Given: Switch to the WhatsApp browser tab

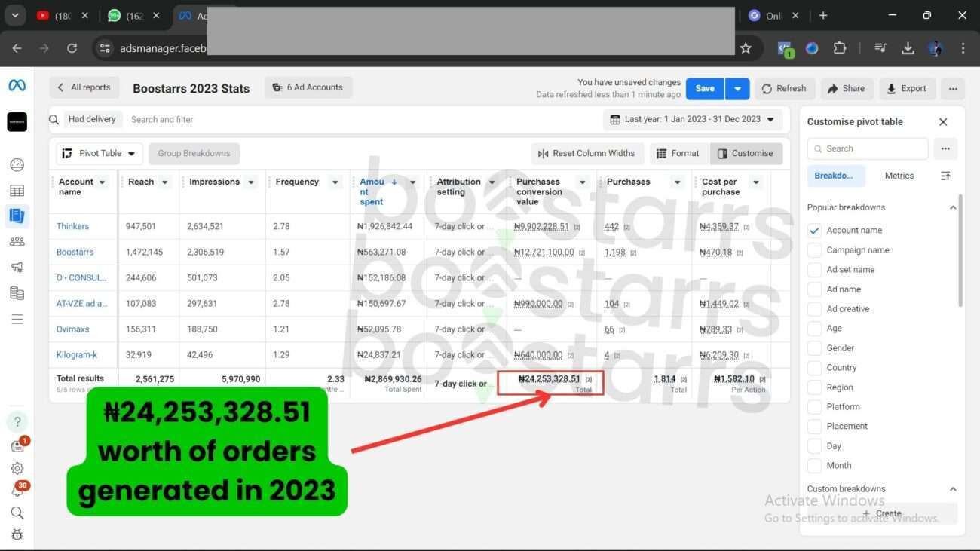Looking at the screenshot, I should pos(132,15).
